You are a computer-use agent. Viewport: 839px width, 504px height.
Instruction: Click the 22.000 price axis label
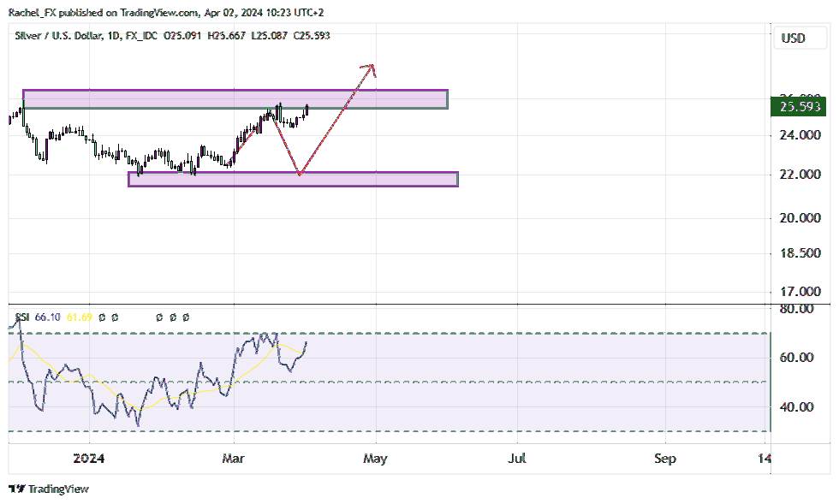click(x=800, y=174)
